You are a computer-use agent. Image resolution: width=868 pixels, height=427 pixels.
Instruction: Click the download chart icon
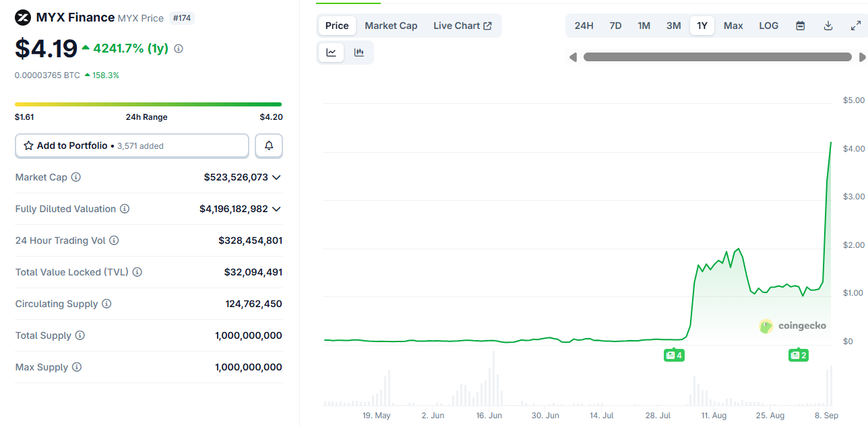coord(827,25)
